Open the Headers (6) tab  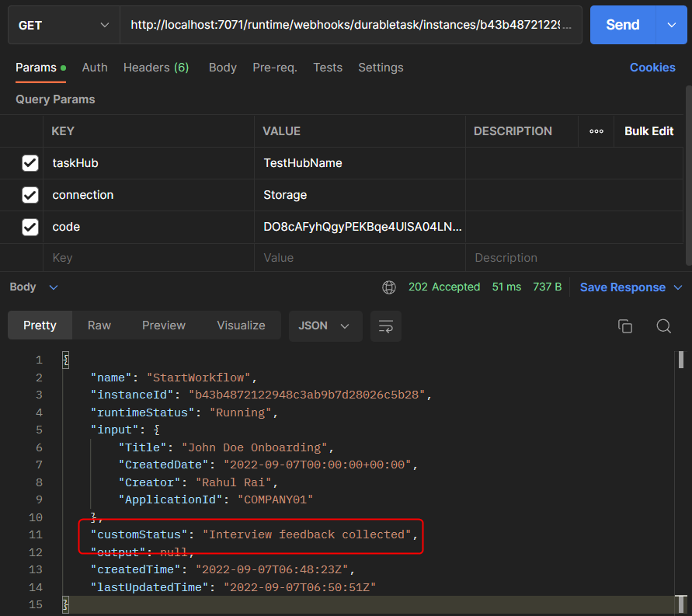point(156,68)
